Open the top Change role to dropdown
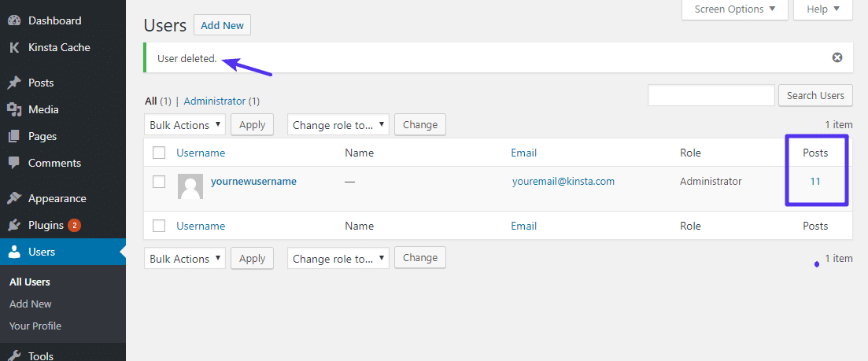The image size is (868, 361). pos(338,125)
